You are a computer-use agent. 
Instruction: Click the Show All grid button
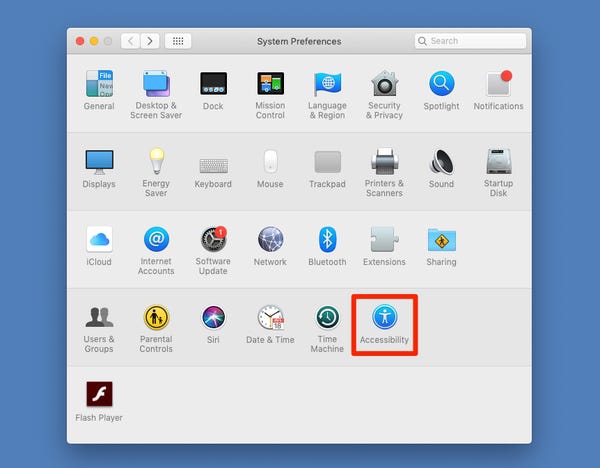pos(178,41)
